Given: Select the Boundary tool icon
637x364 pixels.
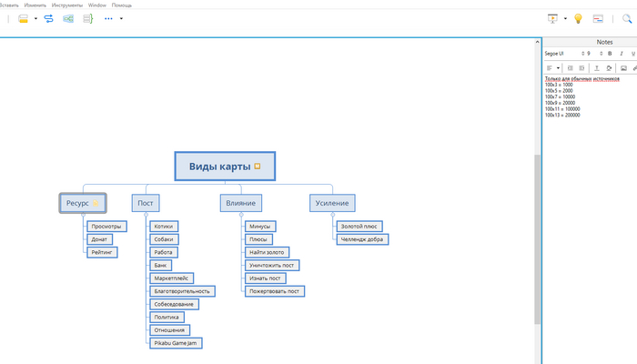Looking at the screenshot, I should point(68,19).
